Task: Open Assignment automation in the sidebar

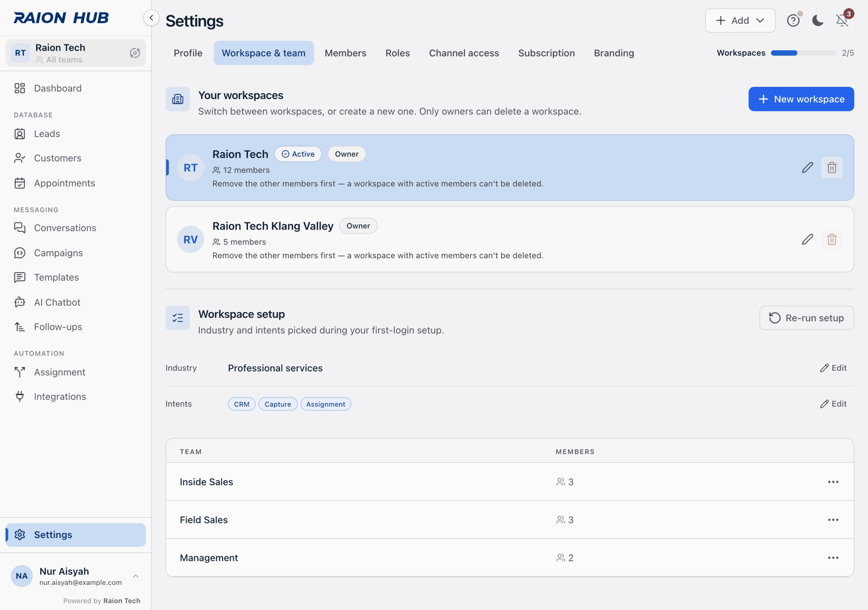Action: 75,372
